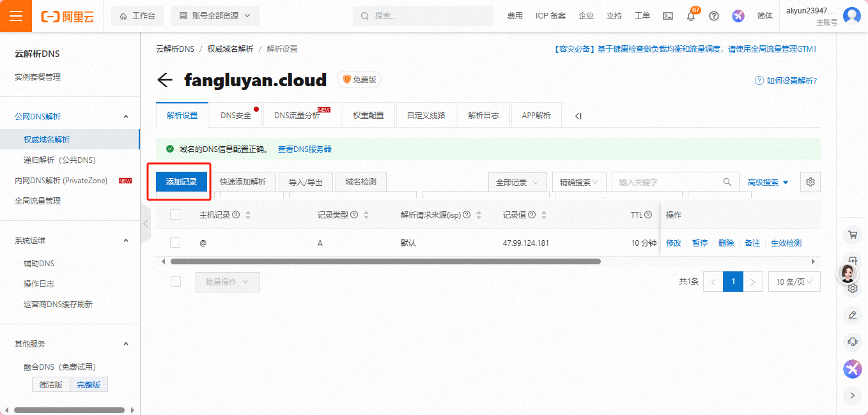Open shopping cart in right floating bar
Viewport: 868px width, 415px height.
pos(852,235)
